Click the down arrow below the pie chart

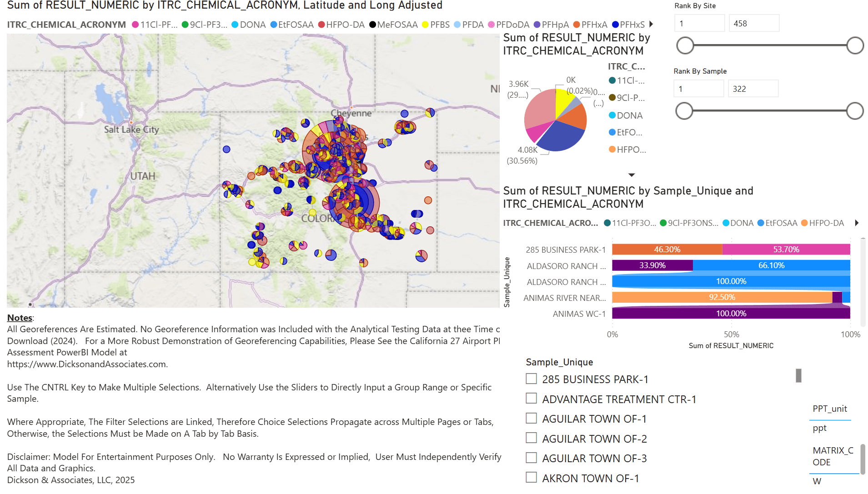coord(632,175)
